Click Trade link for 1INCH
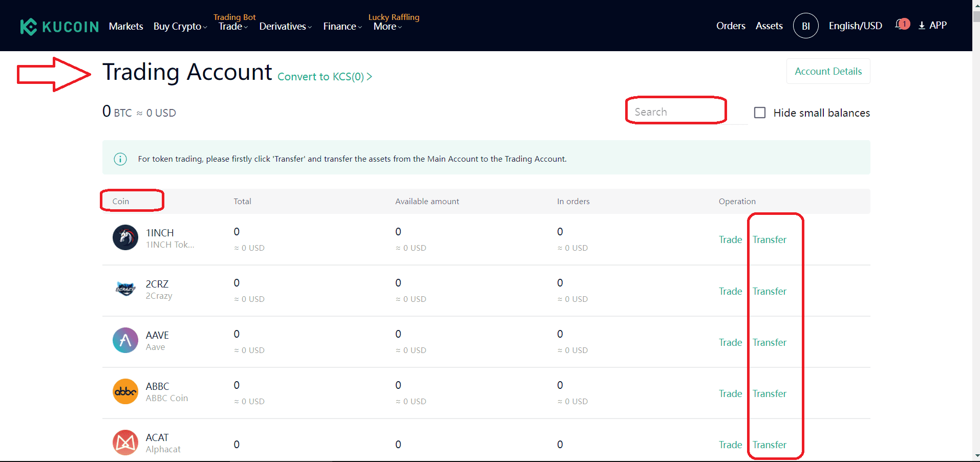980x462 pixels. [730, 239]
